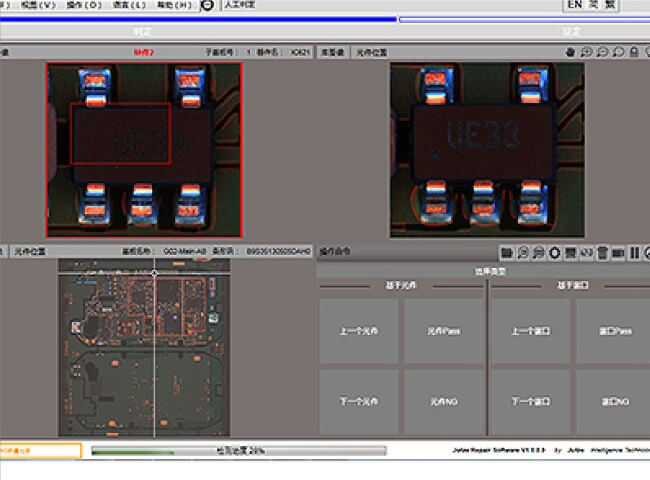Click the 窗口Pass button
Screen dimensions: 650x480
tap(616, 331)
